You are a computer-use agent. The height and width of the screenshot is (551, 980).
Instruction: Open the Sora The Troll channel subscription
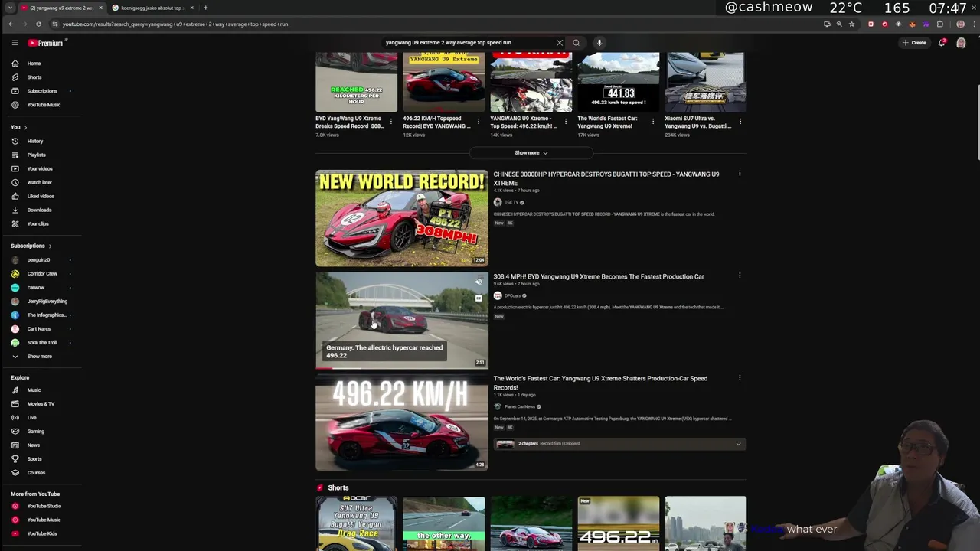pos(41,343)
